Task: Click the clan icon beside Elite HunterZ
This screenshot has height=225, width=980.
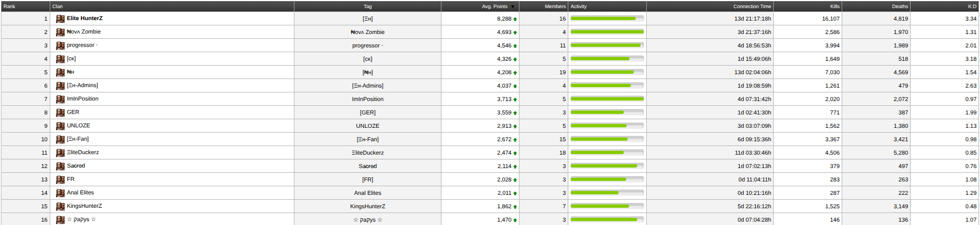Action: click(60, 19)
